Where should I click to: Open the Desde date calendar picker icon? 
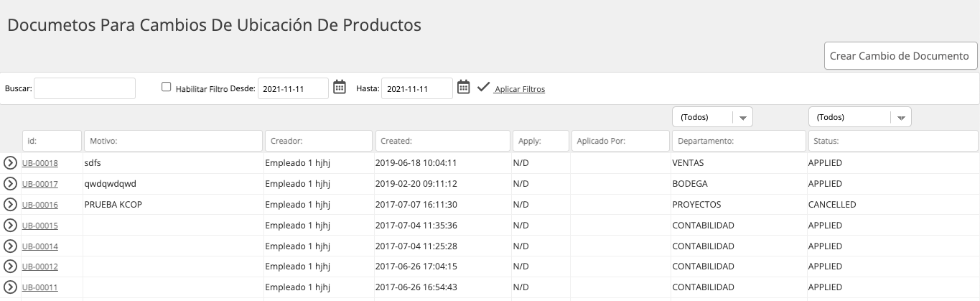tap(340, 88)
